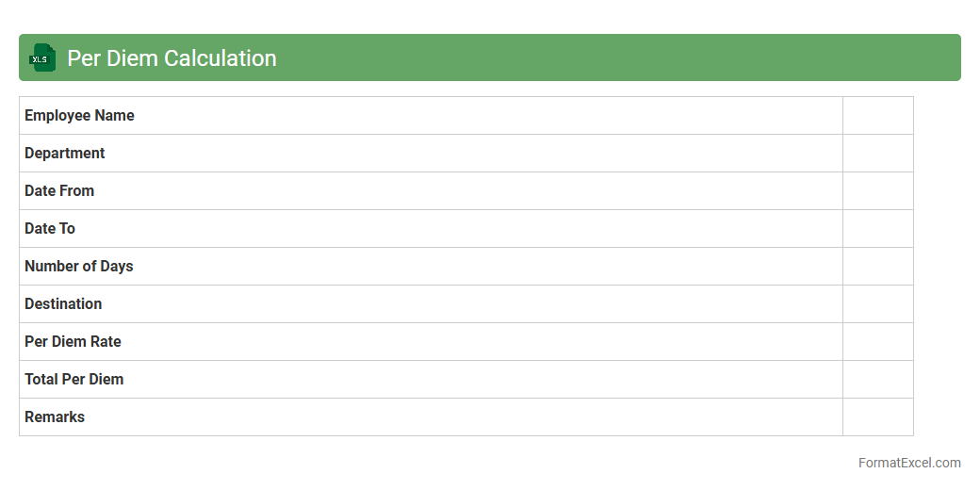Click the empty value cell for Number of Days
The image size is (980, 490).
(877, 267)
